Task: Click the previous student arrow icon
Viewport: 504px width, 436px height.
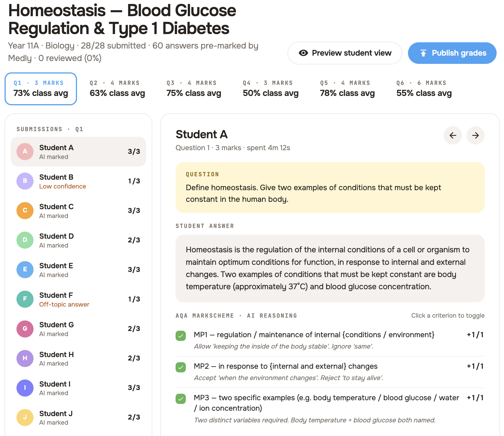Action: click(x=453, y=135)
